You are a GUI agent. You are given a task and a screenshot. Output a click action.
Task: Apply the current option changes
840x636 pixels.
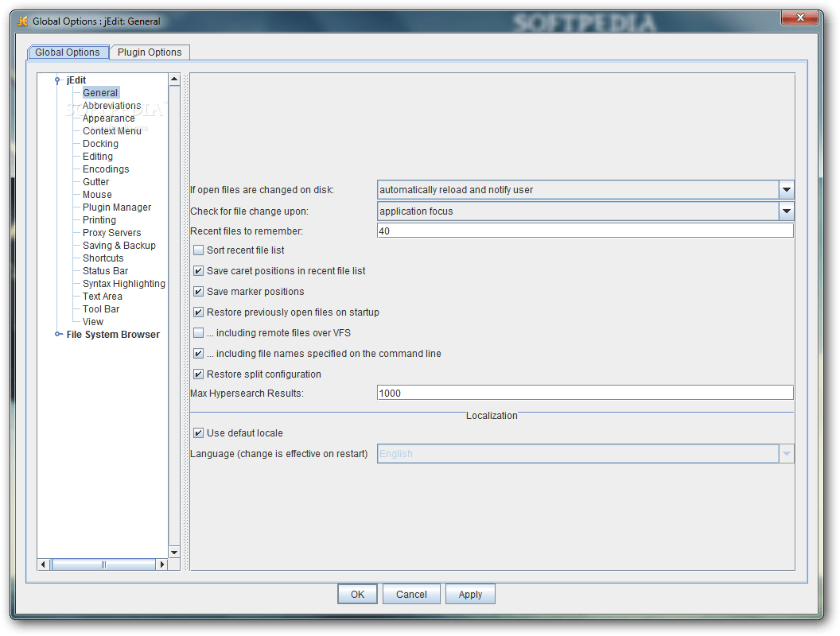pyautogui.click(x=470, y=594)
